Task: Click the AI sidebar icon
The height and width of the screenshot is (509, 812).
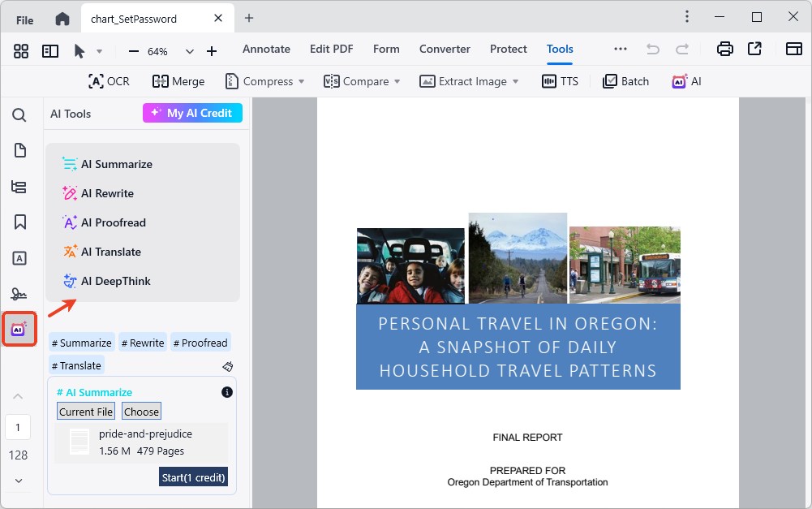Action: point(19,329)
